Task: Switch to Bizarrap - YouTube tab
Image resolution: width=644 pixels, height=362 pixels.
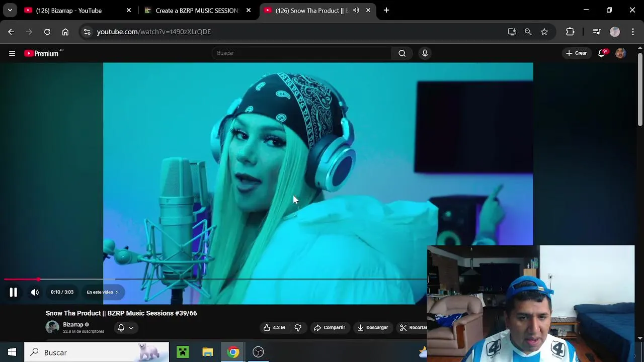Action: coord(69,11)
